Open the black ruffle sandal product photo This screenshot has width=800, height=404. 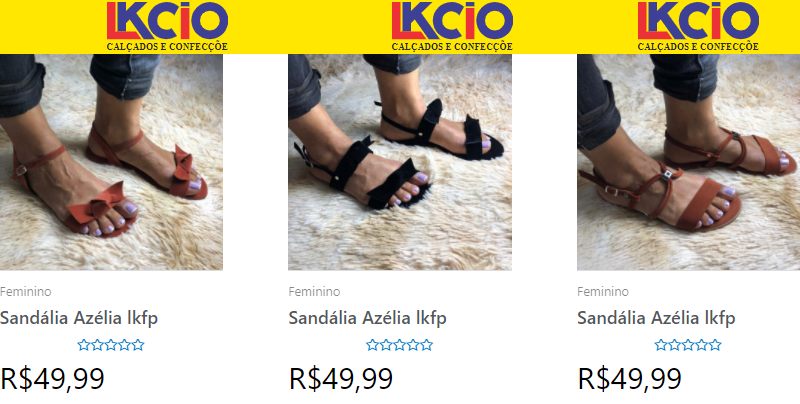[x=400, y=162]
